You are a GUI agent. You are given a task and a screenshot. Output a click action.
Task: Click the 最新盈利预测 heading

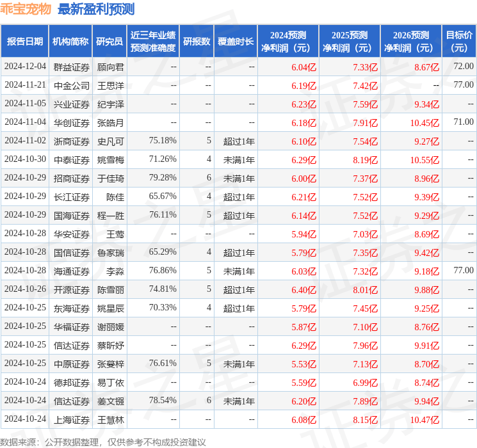(96, 9)
